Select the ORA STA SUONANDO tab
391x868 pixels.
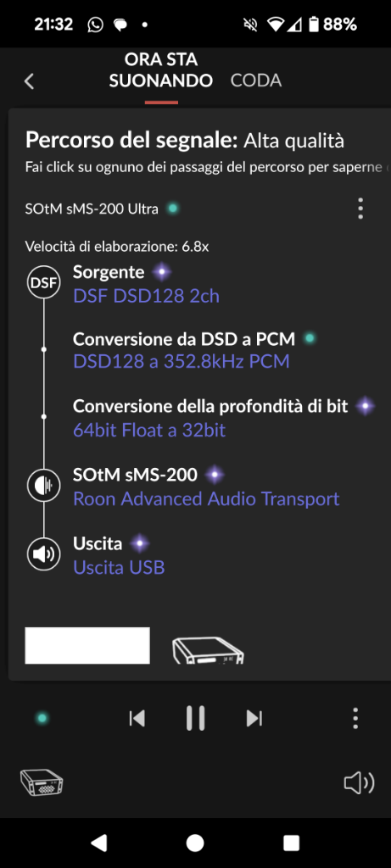tap(161, 70)
